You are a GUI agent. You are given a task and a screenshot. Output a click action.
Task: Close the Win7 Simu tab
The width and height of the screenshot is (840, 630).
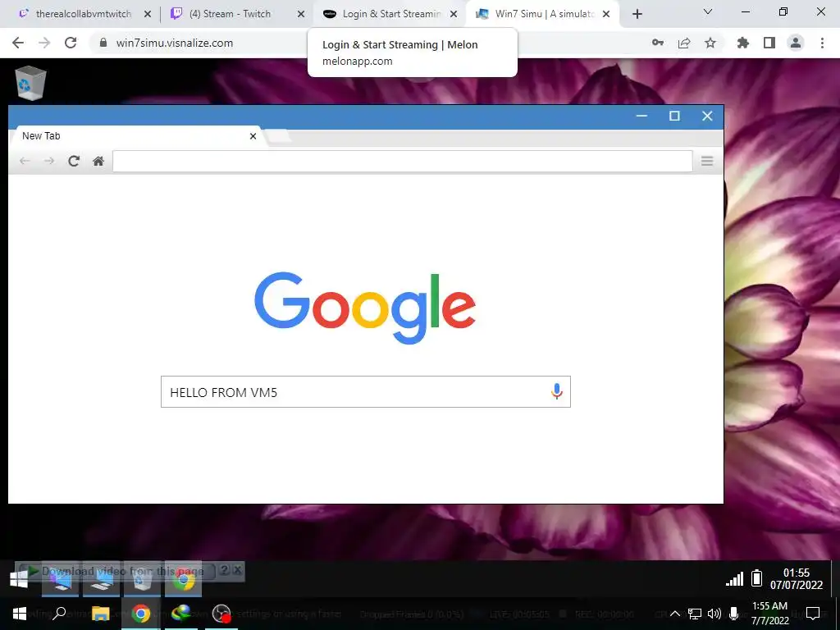click(606, 15)
